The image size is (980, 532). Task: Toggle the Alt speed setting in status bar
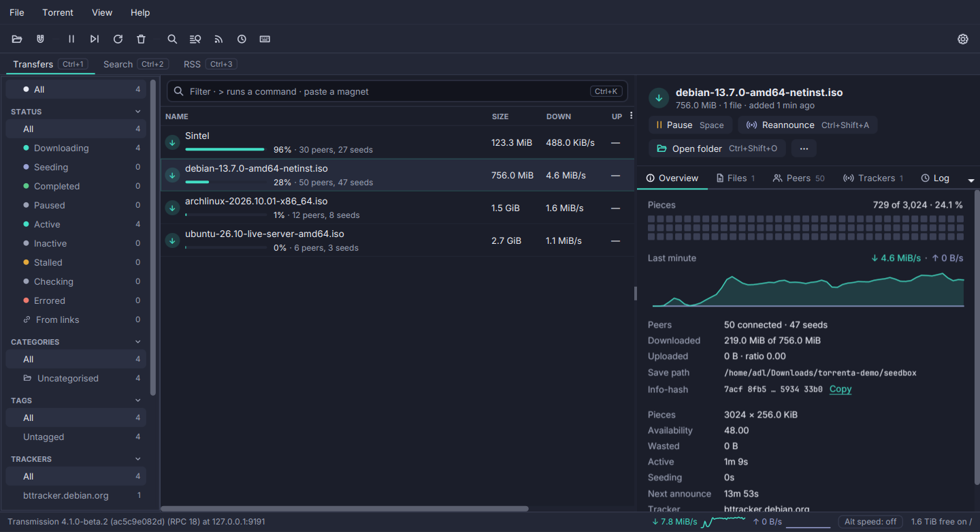870,522
